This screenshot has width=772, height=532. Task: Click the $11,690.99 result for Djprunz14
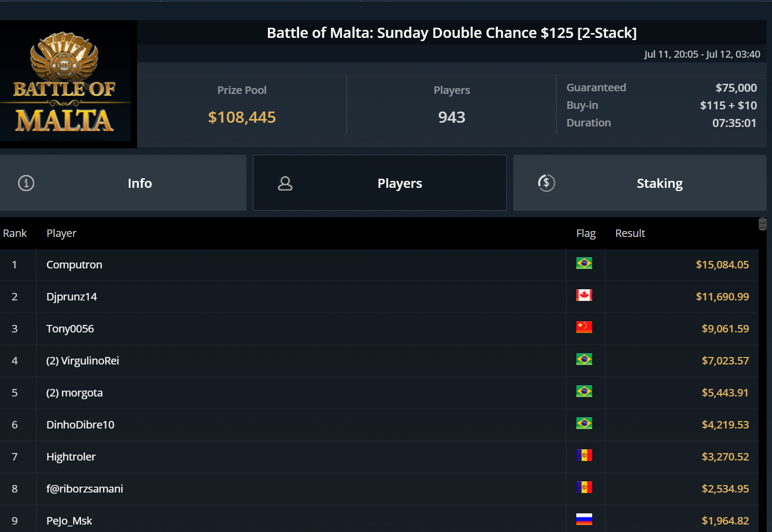coord(722,297)
